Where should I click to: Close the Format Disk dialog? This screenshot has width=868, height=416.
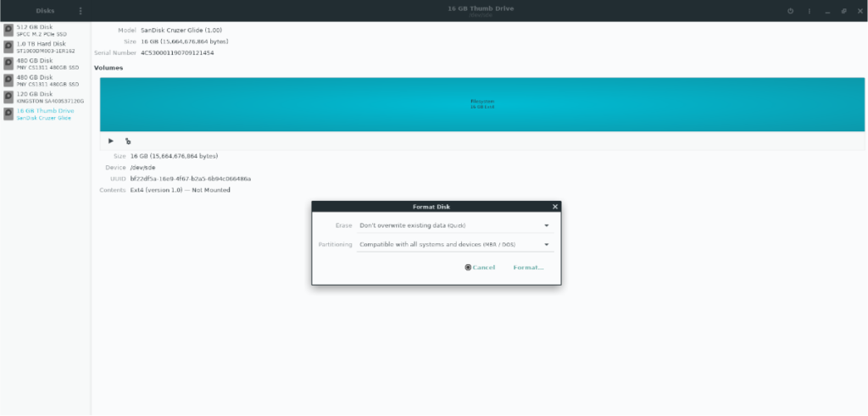(x=554, y=207)
